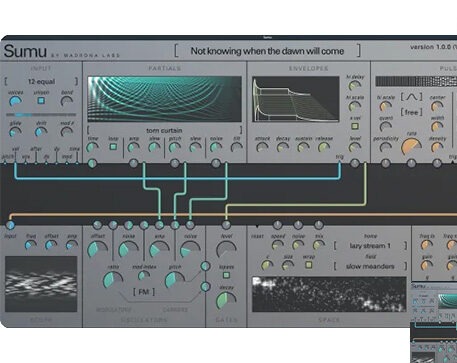Click the Scope waveform display
Screen dimensions: 457x363
coord(41,284)
